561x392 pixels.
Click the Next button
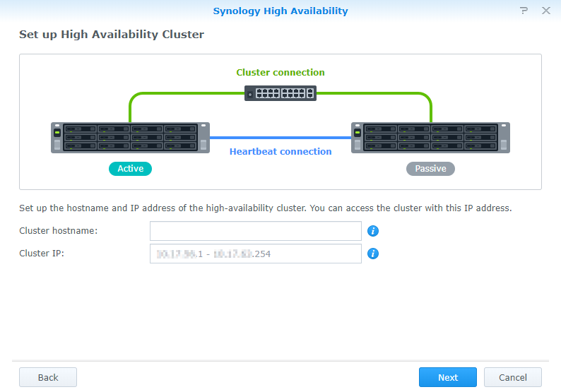point(447,377)
